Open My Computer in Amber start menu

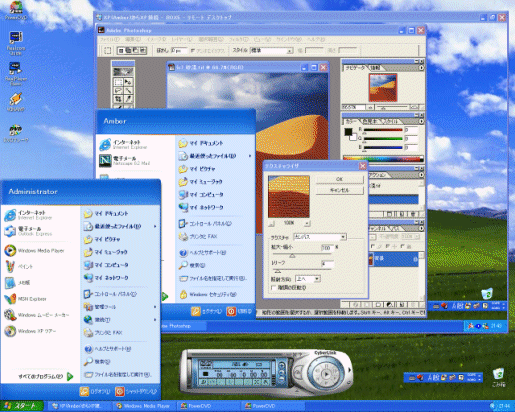pos(201,195)
